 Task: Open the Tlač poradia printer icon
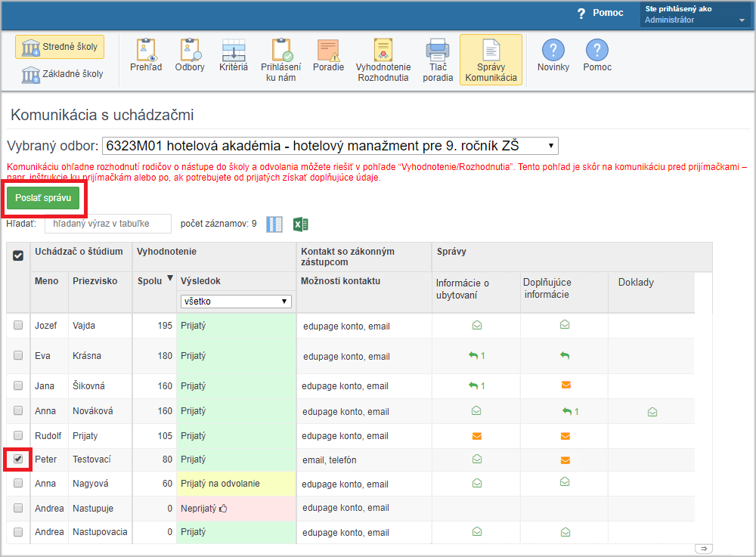pyautogui.click(x=438, y=60)
